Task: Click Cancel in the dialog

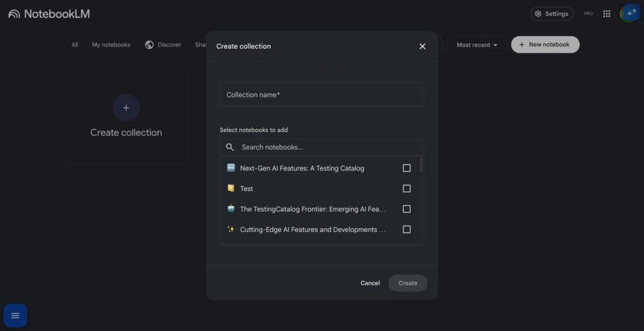Action: click(x=370, y=283)
